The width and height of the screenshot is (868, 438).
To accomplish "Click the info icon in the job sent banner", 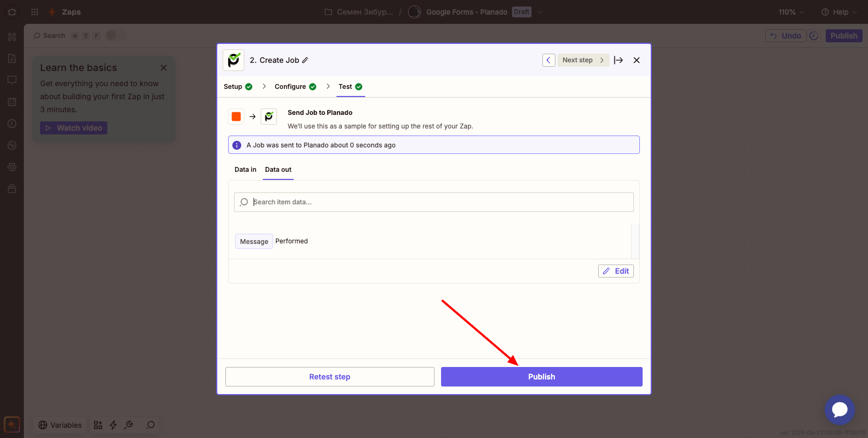I will click(237, 145).
